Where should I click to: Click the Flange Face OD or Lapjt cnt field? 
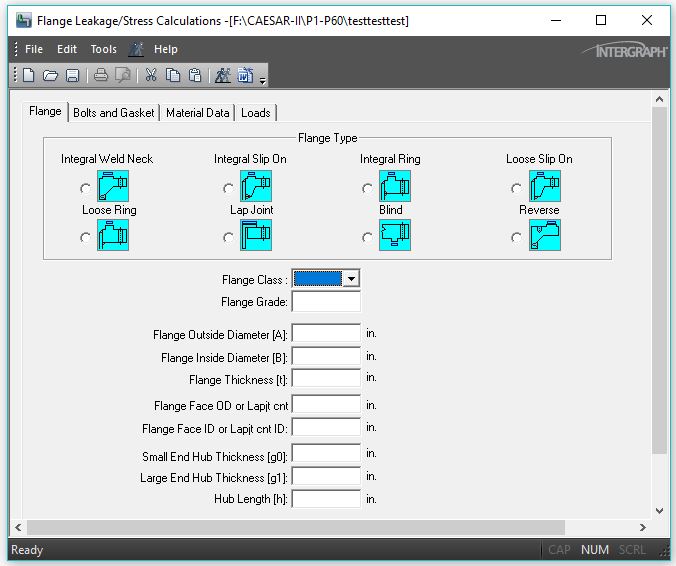click(326, 404)
